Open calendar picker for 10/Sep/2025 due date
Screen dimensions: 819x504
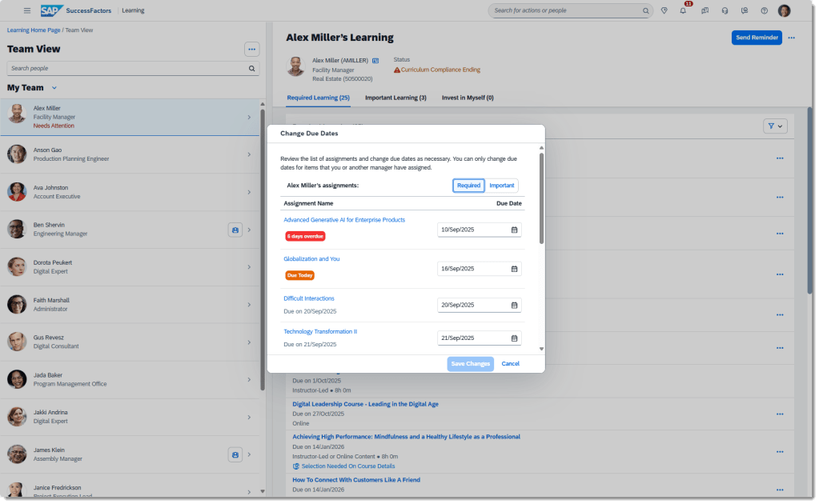coord(514,230)
